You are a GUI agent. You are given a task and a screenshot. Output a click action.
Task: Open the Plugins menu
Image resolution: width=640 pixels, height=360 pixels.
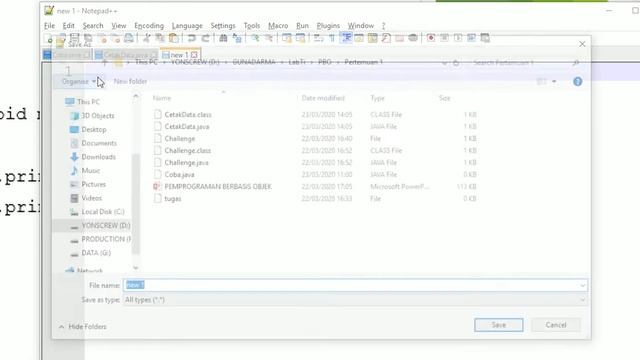pyautogui.click(x=328, y=26)
